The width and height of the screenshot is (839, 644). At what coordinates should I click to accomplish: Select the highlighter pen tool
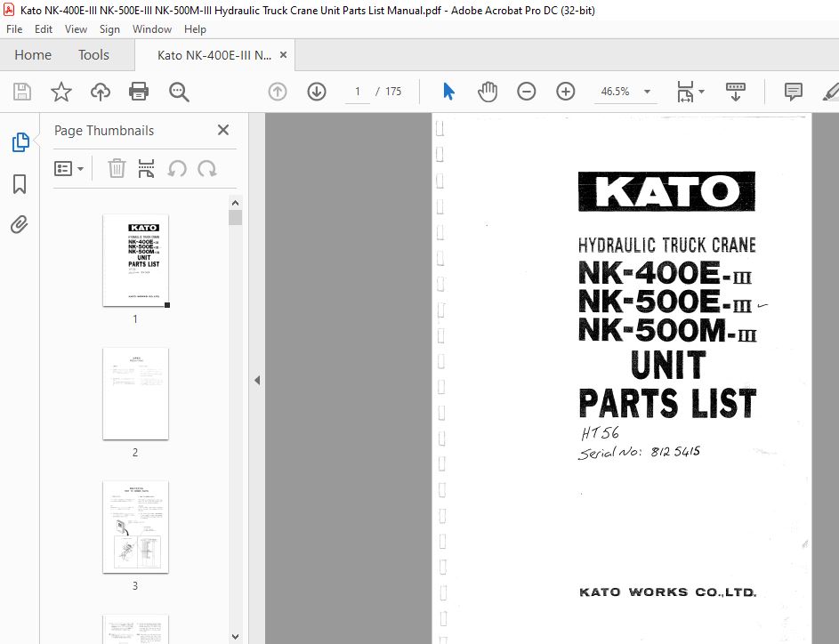tap(830, 92)
